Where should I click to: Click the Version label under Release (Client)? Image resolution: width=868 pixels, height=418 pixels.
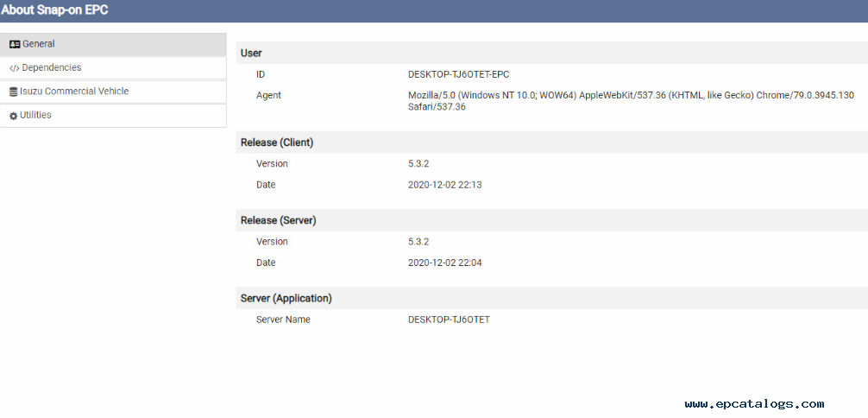click(x=272, y=164)
